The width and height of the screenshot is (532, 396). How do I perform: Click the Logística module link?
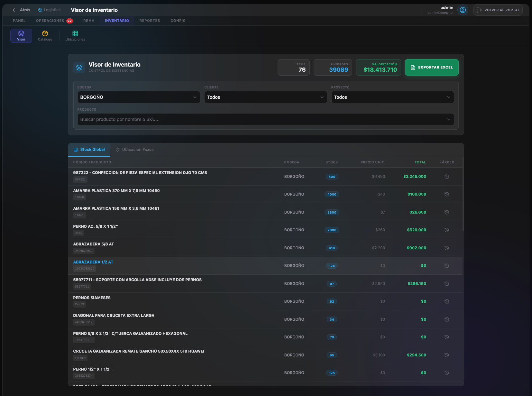coord(49,10)
